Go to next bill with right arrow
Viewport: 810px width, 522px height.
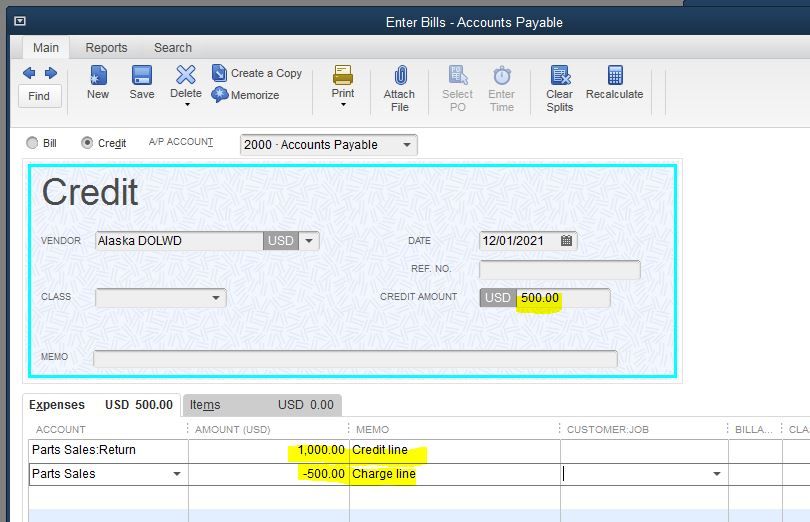coord(51,73)
